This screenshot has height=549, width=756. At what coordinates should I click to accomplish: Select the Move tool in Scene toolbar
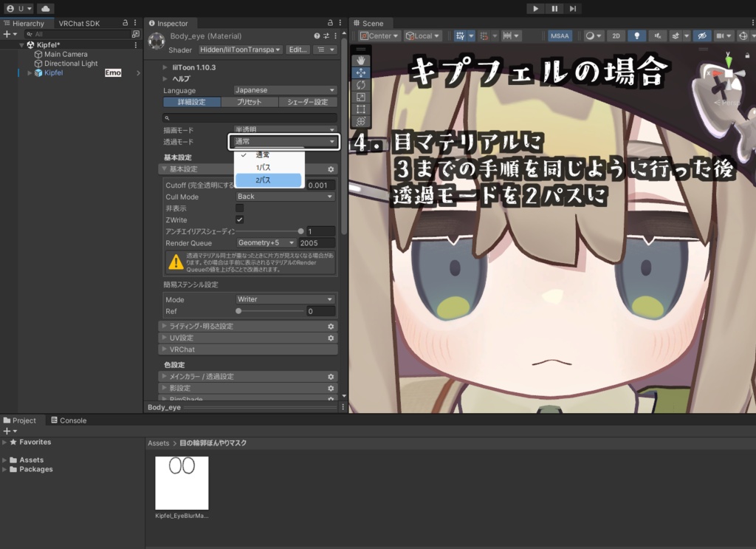360,73
